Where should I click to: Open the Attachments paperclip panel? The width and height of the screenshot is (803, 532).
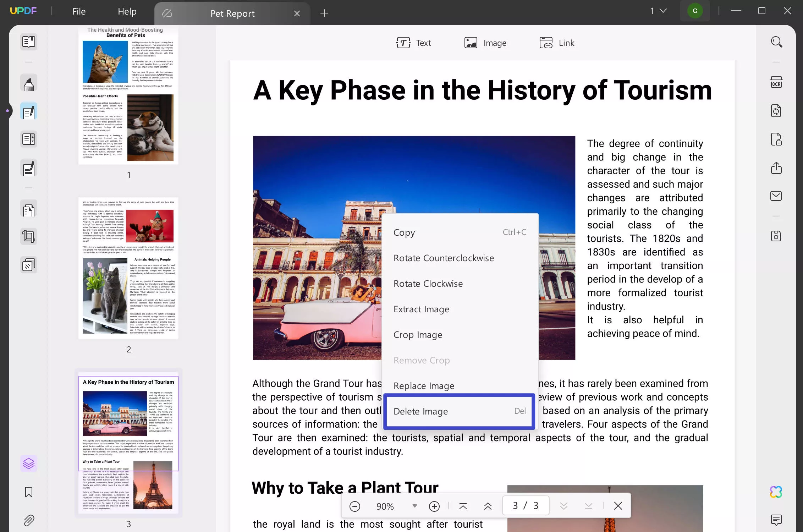[29, 521]
